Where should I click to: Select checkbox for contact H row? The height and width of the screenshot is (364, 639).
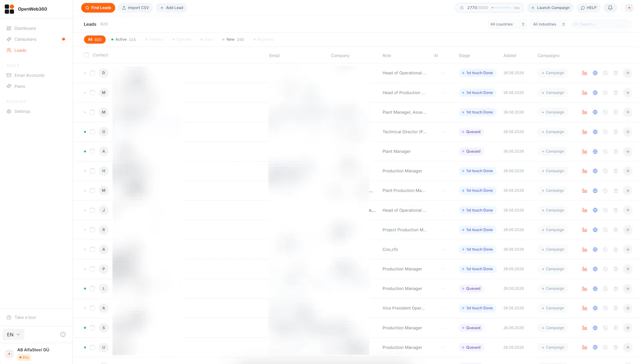click(x=92, y=171)
